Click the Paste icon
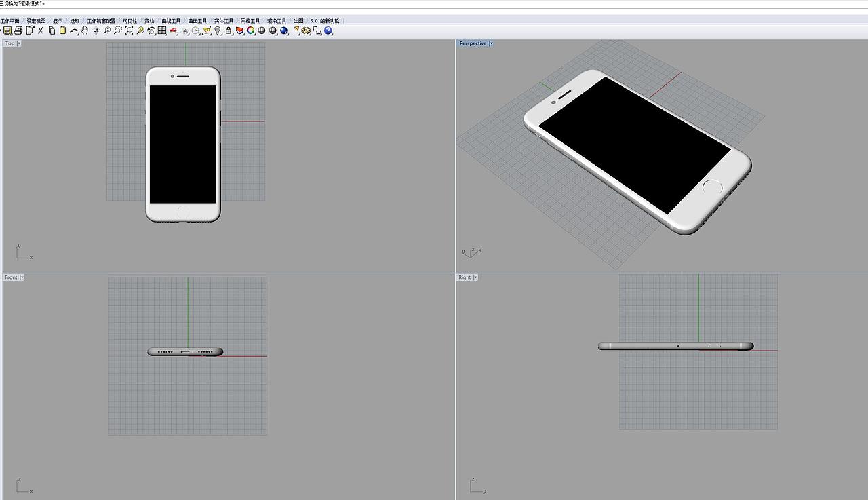 click(x=62, y=30)
